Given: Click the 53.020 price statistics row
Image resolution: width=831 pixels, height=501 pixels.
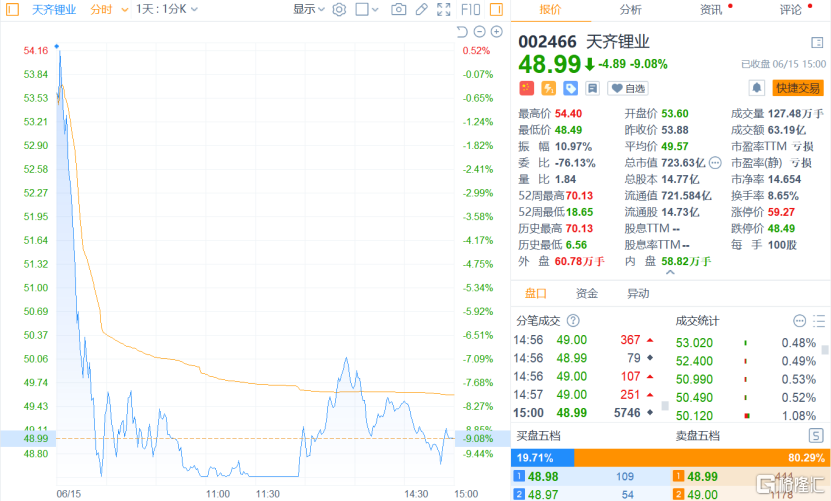Looking at the screenshot, I should click(x=746, y=342).
